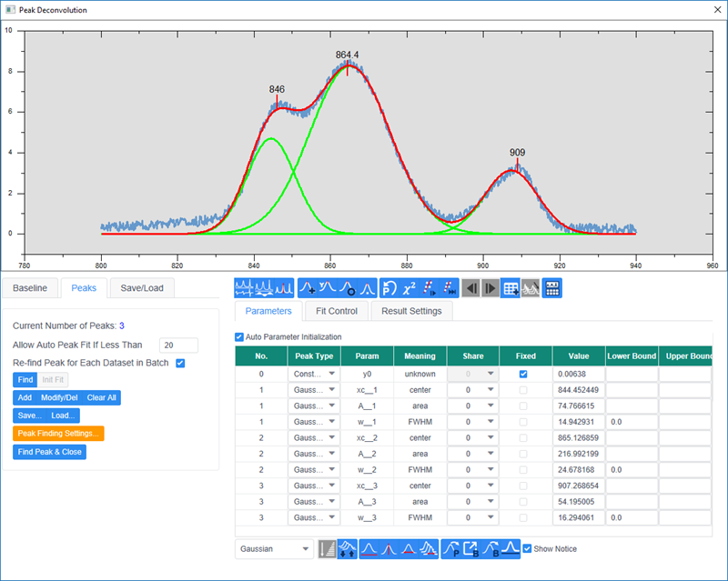Click the calculator grid icon in toolbar

tap(551, 288)
